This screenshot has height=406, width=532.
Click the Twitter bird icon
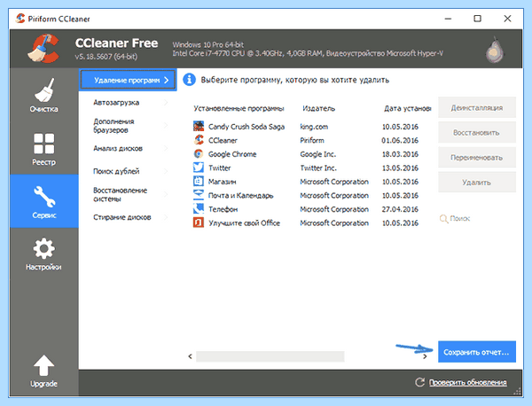click(199, 168)
